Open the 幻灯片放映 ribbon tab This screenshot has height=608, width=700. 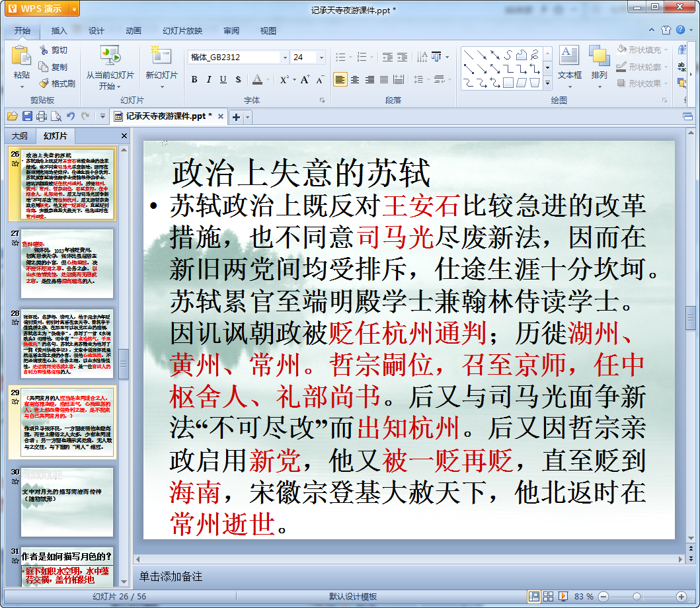tap(182, 31)
